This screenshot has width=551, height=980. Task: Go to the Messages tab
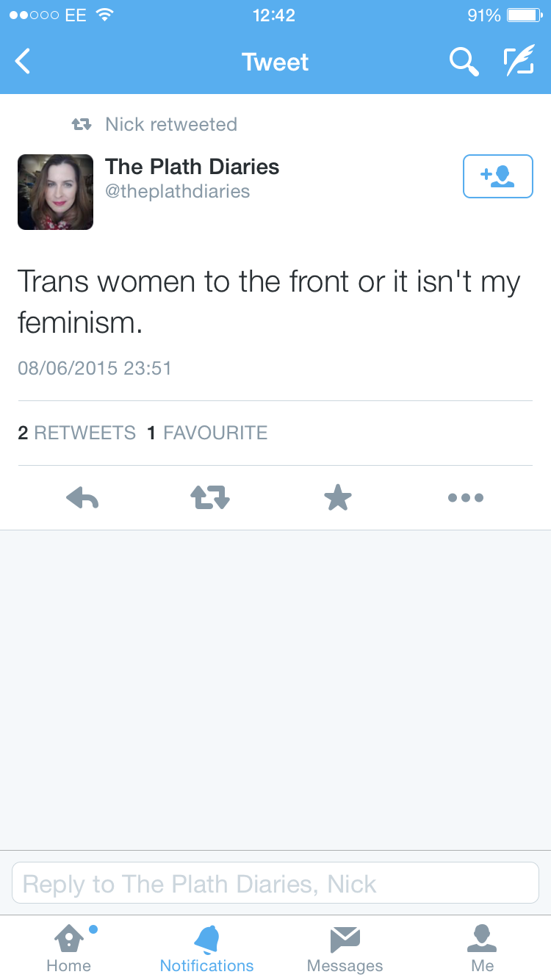pyautogui.click(x=345, y=948)
